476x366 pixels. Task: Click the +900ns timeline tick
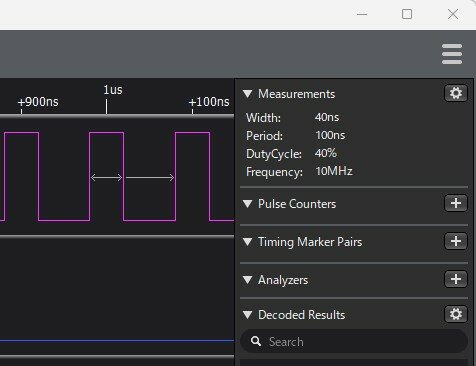point(38,102)
